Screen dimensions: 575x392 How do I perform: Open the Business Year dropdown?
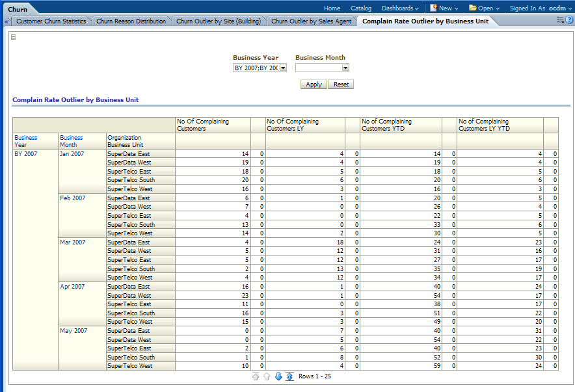click(283, 68)
